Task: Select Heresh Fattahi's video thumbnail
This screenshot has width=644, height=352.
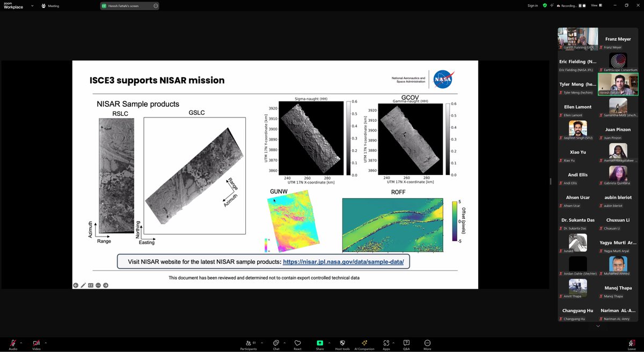Action: point(618,84)
